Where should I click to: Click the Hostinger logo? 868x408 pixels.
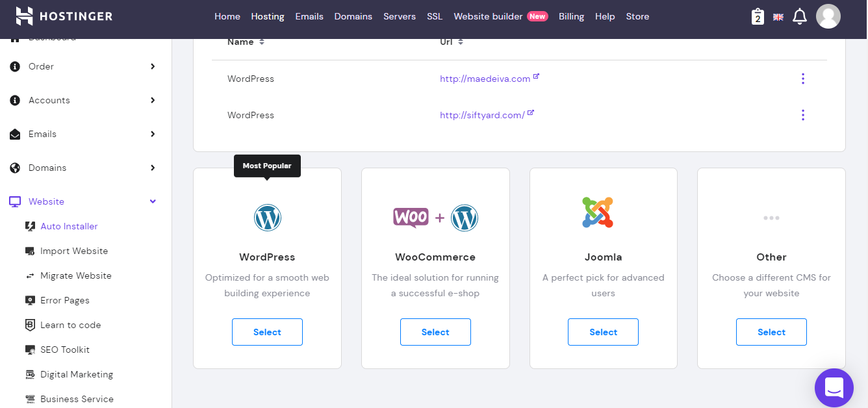64,16
